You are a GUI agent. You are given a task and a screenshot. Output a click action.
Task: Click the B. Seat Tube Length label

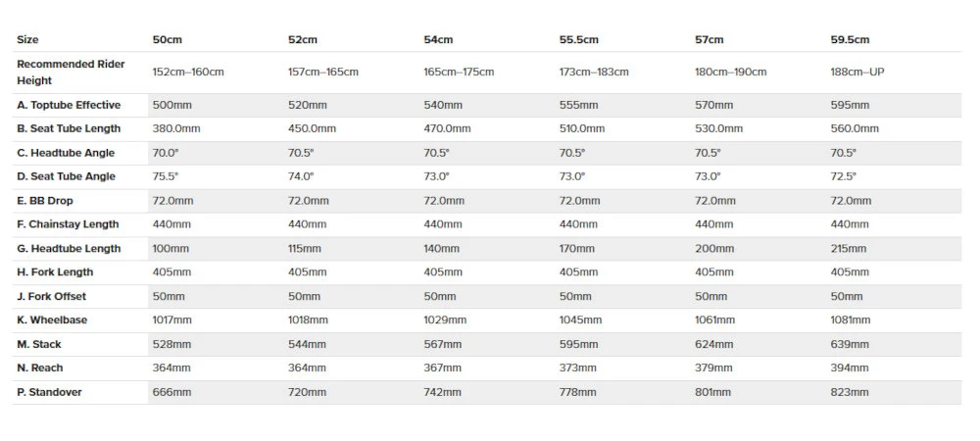tap(69, 128)
